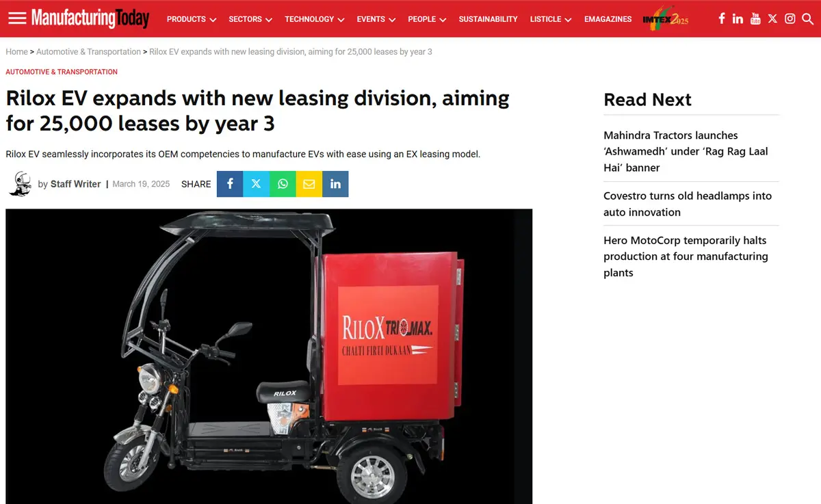821x504 pixels.
Task: Share the article on LinkedIn
Action: tap(335, 184)
